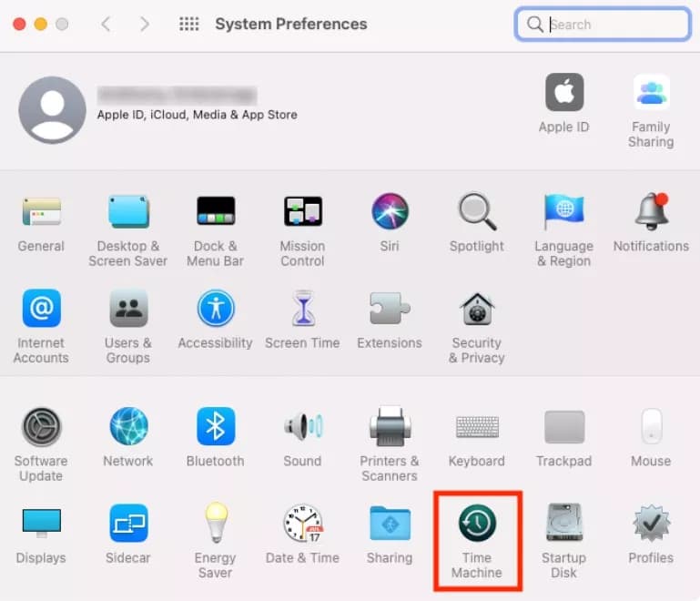Click inside the Search field
This screenshot has width=700, height=601.
(x=603, y=24)
